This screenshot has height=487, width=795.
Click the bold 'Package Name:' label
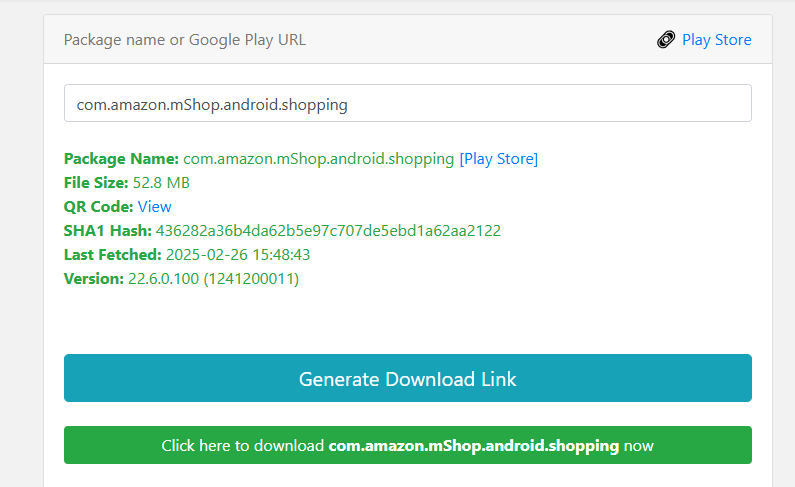[x=121, y=159]
